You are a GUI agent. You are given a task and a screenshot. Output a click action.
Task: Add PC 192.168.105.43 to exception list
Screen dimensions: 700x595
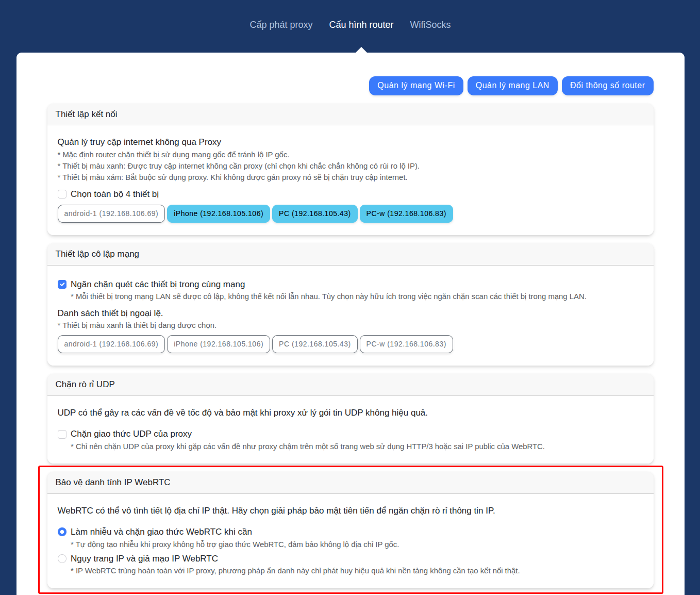(x=314, y=344)
